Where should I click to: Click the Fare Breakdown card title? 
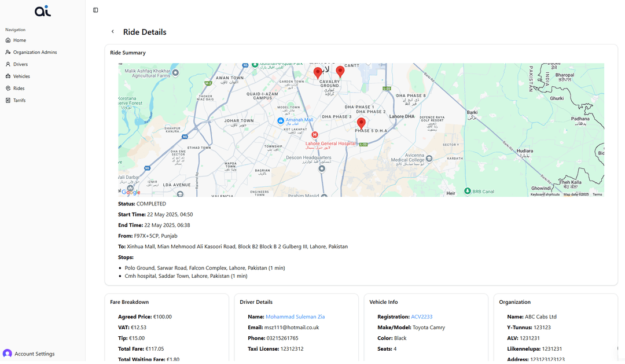(x=129, y=302)
